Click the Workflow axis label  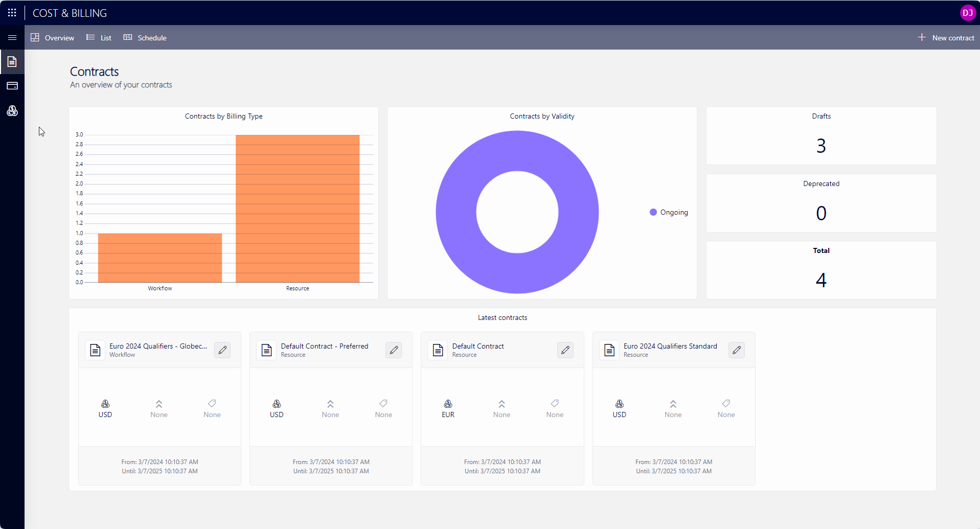[x=160, y=288]
